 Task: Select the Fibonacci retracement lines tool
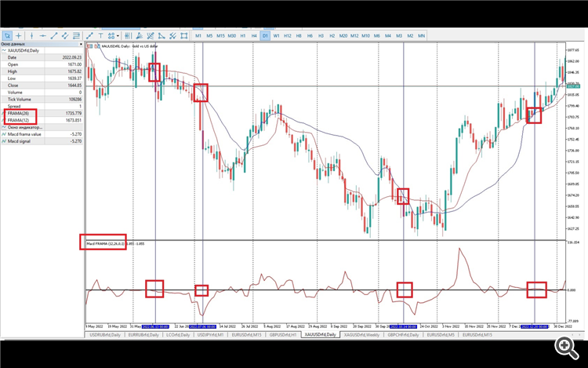pos(76,35)
